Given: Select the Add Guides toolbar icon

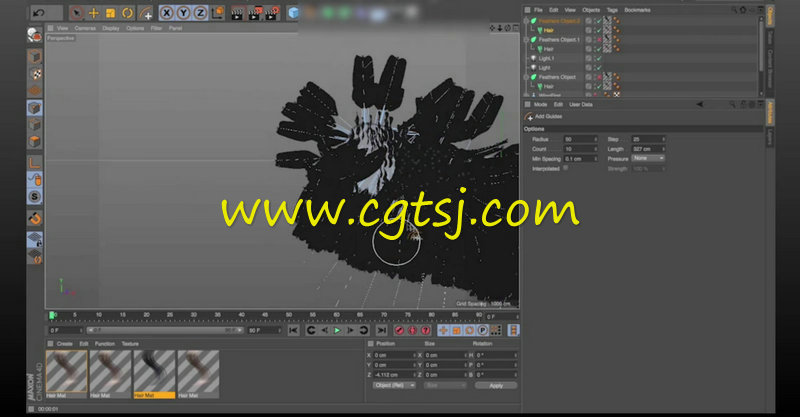Looking at the screenshot, I should 146,13.
